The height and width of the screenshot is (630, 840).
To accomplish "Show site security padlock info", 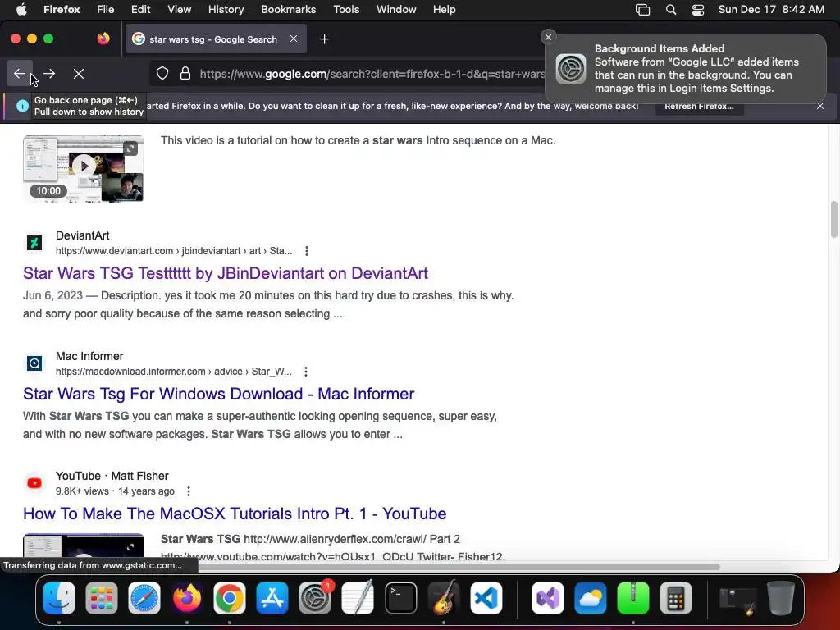I will point(185,73).
